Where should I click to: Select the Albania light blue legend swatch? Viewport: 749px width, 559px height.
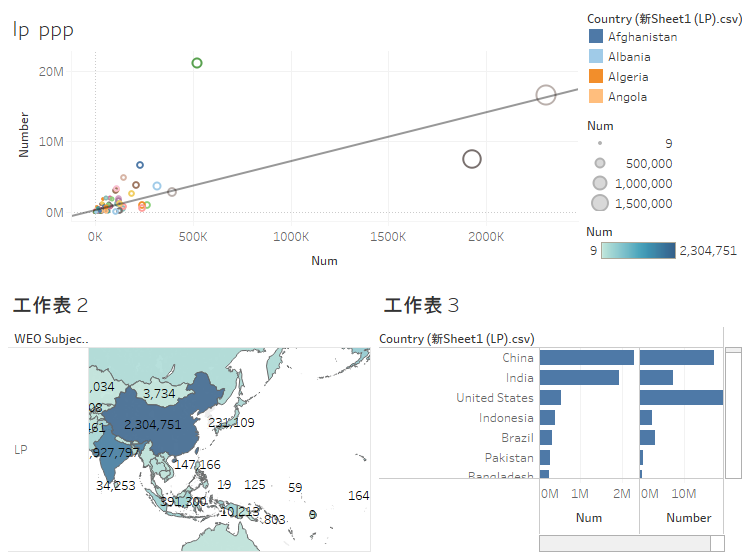tap(596, 57)
